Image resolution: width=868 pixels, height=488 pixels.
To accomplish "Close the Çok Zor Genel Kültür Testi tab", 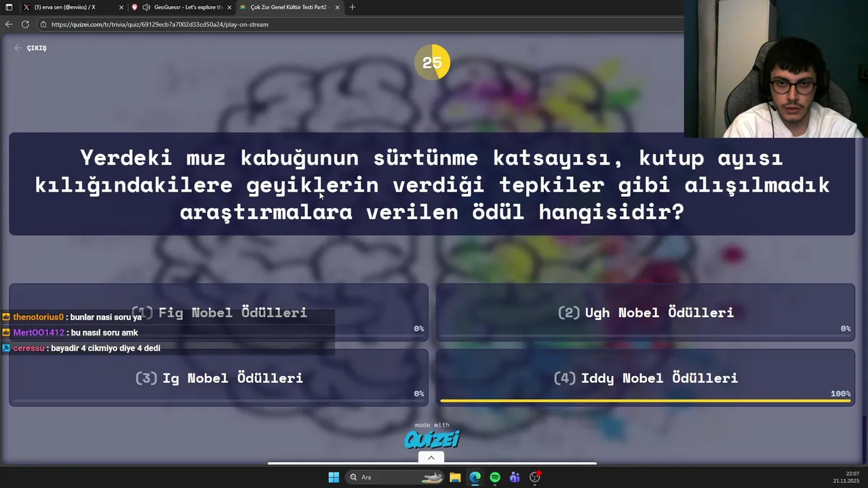I will pos(338,7).
